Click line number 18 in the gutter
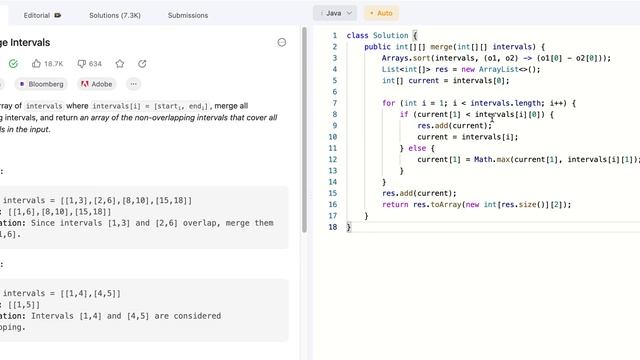640x360 pixels. [x=333, y=227]
